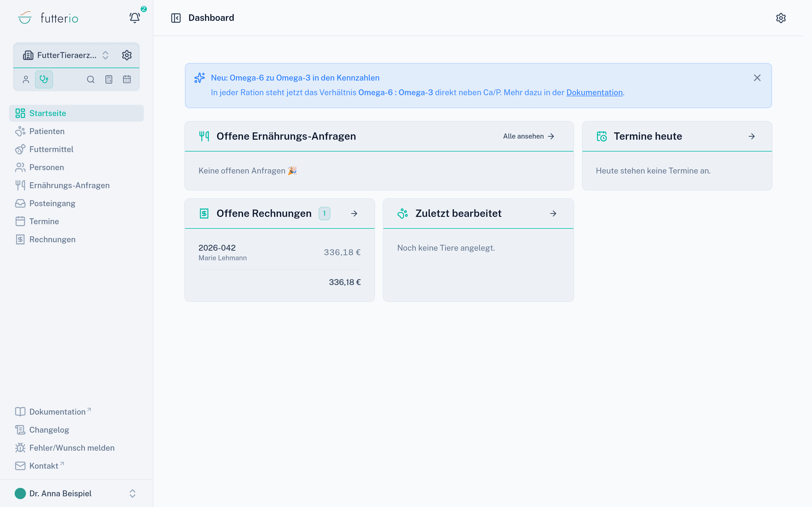Follow the Dokumentation link in banner

594,93
